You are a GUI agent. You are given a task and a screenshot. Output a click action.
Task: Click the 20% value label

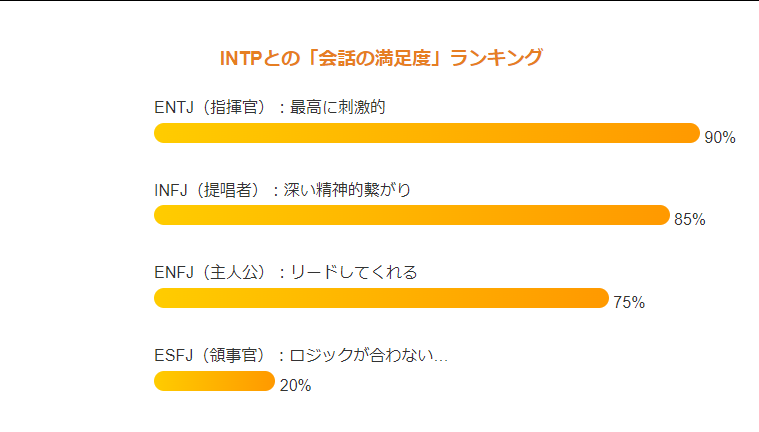click(x=295, y=386)
